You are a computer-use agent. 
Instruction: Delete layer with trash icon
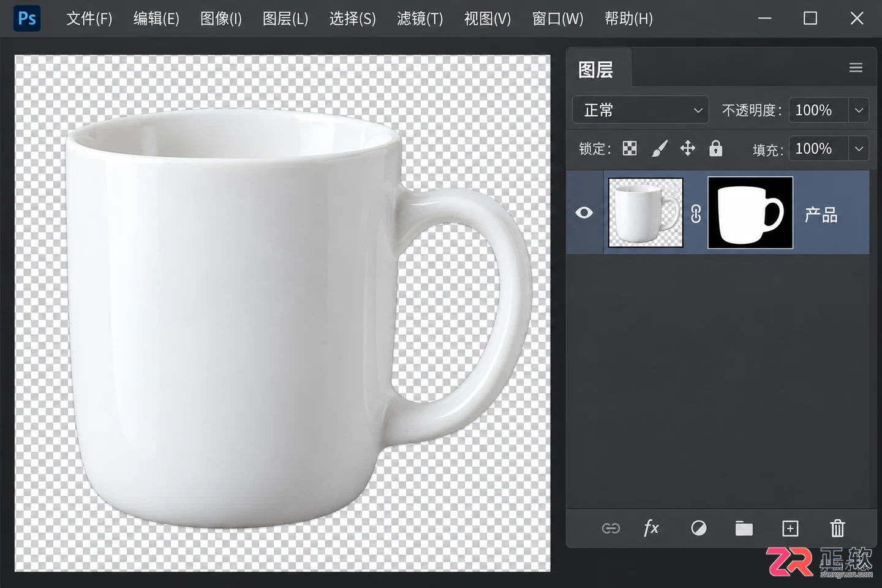[837, 528]
